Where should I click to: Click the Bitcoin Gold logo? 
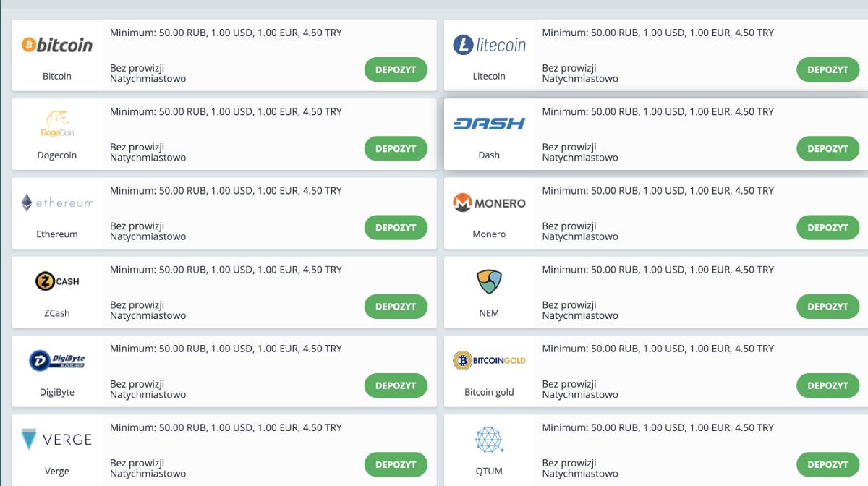tap(489, 360)
